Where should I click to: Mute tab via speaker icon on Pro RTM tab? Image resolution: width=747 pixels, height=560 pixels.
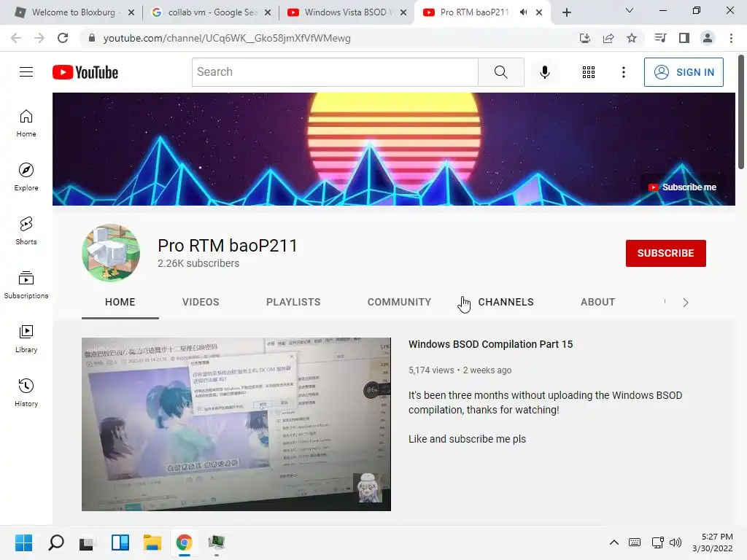(x=523, y=12)
